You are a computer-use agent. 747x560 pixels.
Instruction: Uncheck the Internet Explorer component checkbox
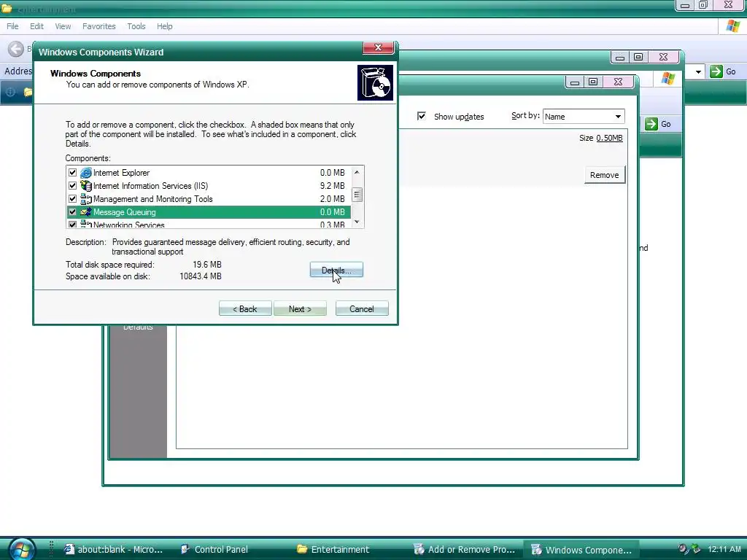click(x=72, y=172)
